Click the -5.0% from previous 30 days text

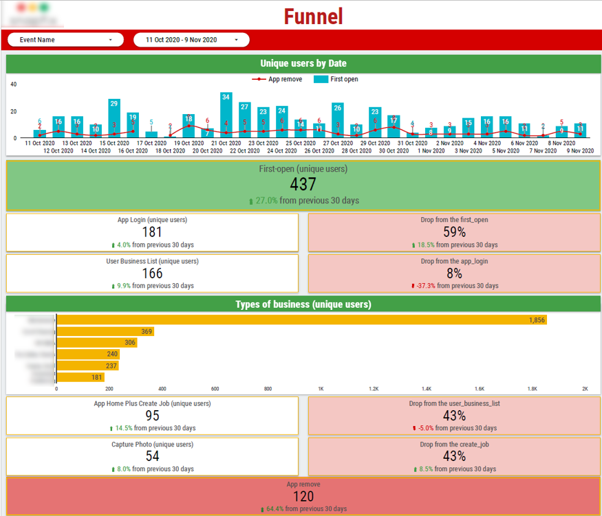coord(457,428)
